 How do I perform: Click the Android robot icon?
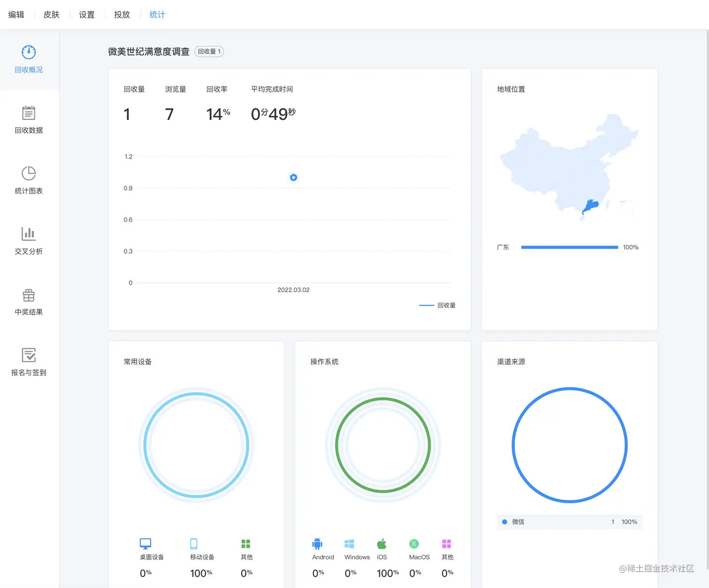pos(317,543)
